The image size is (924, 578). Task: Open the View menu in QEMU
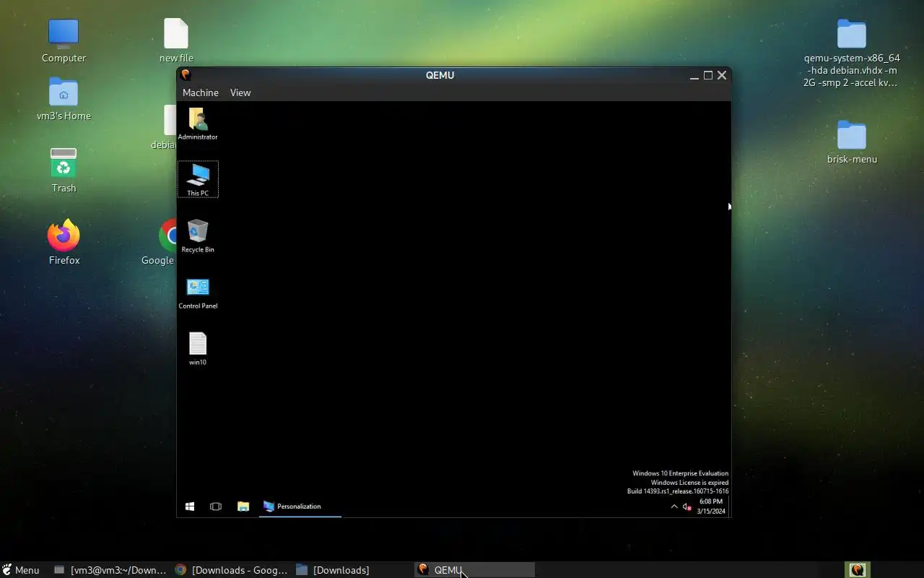(240, 92)
